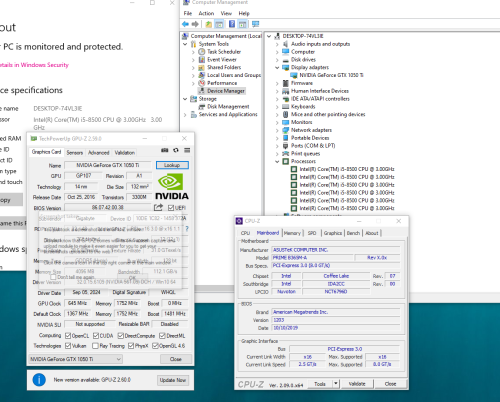
Task: Select NVIDIA GeForce GTX 1050 Ti device entry
Action: [x=331, y=75]
